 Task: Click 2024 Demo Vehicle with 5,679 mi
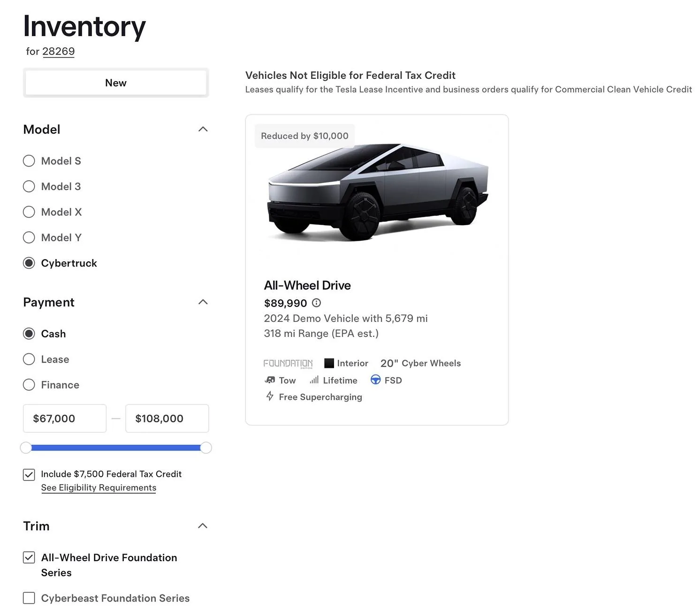(x=346, y=319)
